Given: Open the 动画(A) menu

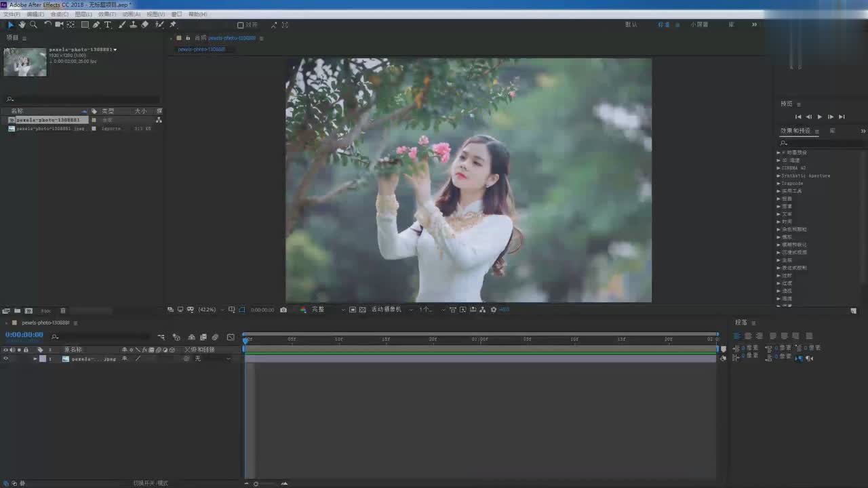Looking at the screenshot, I should click(x=132, y=14).
